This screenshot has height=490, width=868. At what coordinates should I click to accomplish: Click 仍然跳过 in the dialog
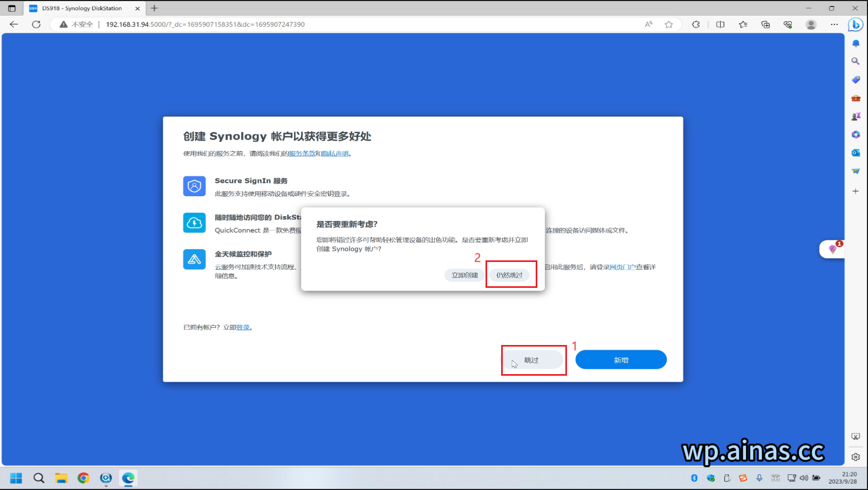(x=510, y=275)
